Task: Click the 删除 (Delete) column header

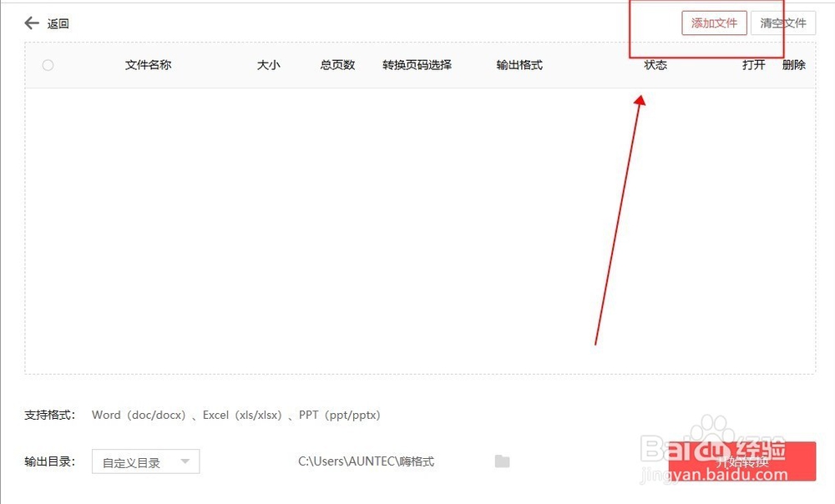Action: [794, 65]
